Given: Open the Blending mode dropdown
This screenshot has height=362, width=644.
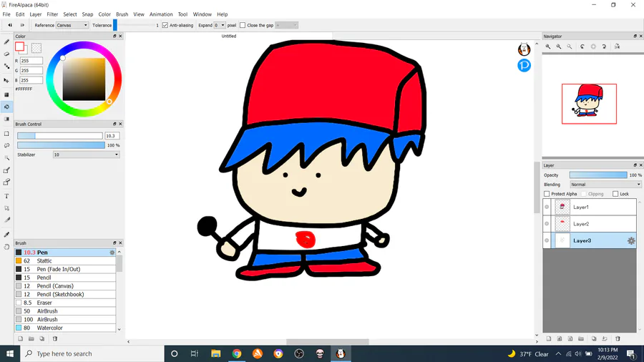Looking at the screenshot, I should pos(605,185).
